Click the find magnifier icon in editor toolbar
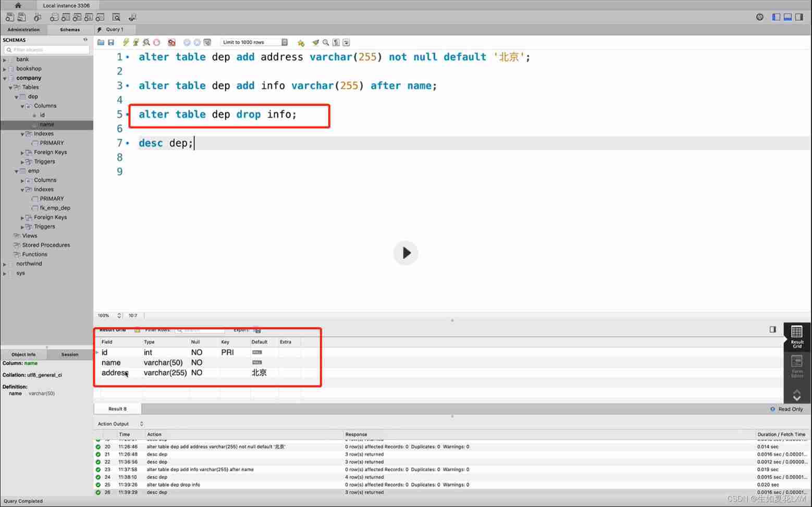This screenshot has height=507, width=812. click(326, 42)
